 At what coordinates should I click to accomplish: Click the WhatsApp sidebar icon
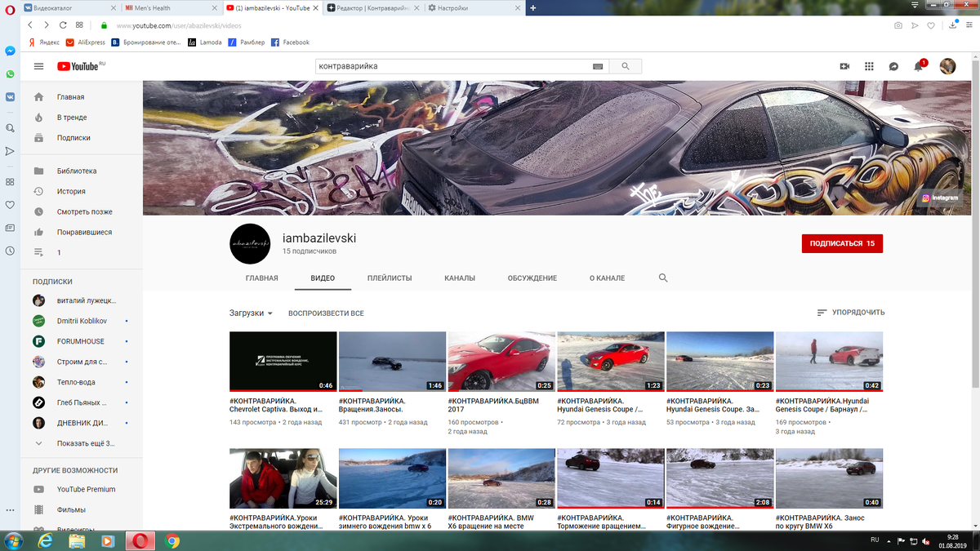(x=10, y=73)
